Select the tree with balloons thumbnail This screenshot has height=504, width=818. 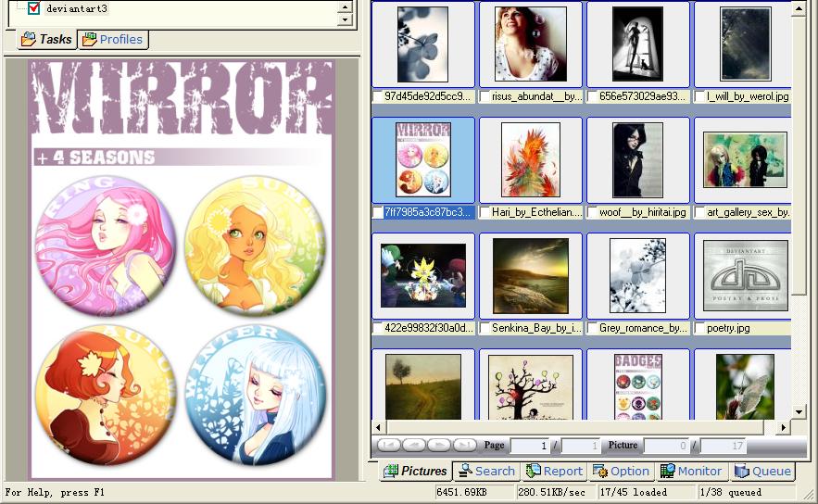[531, 387]
